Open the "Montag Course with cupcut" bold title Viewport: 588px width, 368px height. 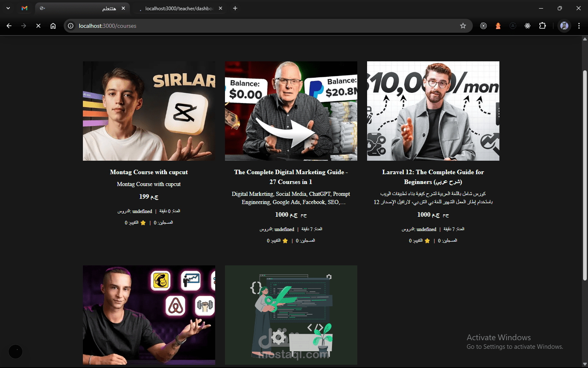click(149, 172)
